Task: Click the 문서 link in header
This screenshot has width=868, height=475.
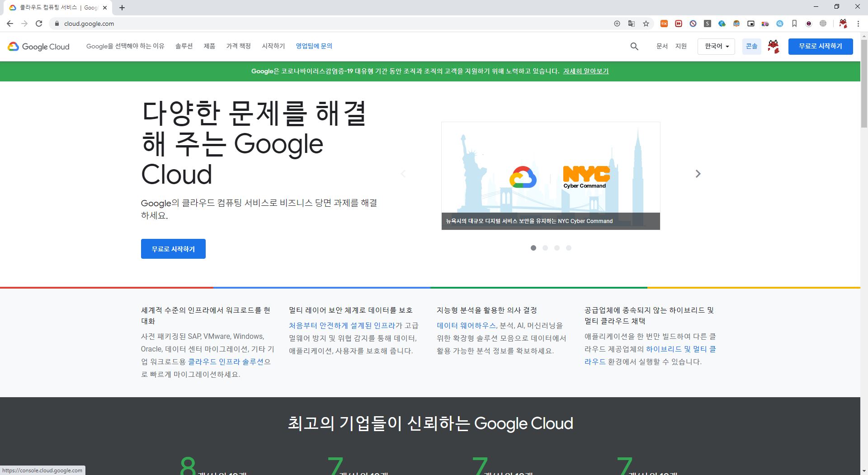Action: pos(662,46)
